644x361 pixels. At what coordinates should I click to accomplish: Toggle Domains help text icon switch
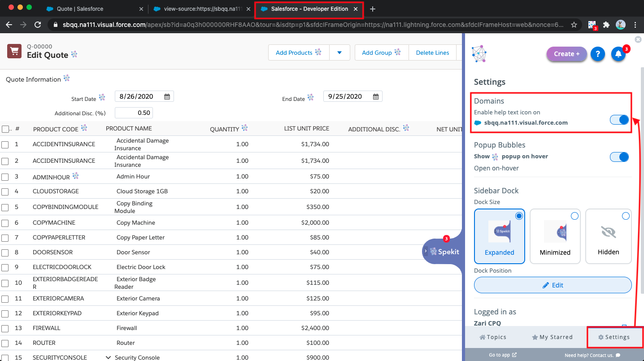point(619,120)
